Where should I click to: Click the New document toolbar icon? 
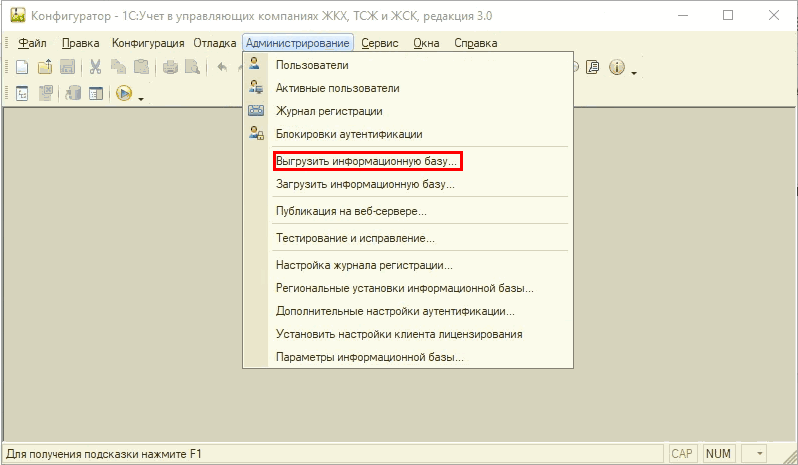click(x=22, y=67)
